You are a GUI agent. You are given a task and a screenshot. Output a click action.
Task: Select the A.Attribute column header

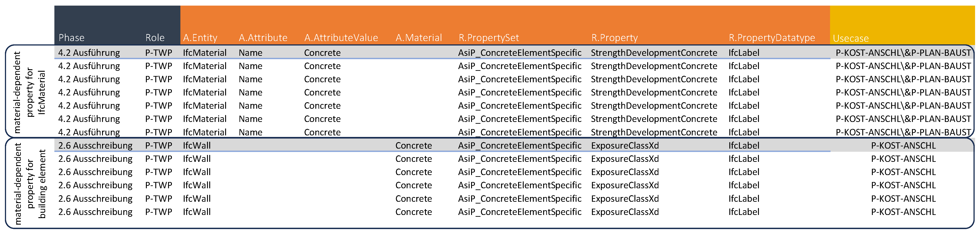pos(263,38)
